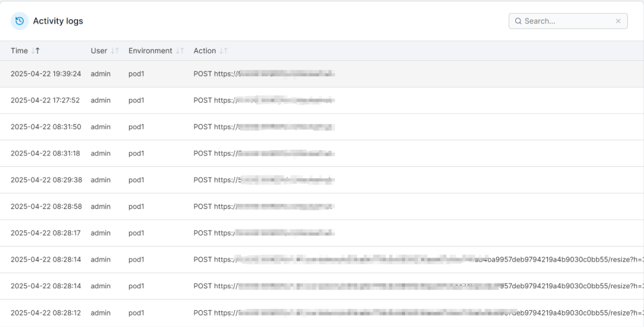Sort by Action column arrows icon
The height and width of the screenshot is (327, 644).
pos(224,51)
